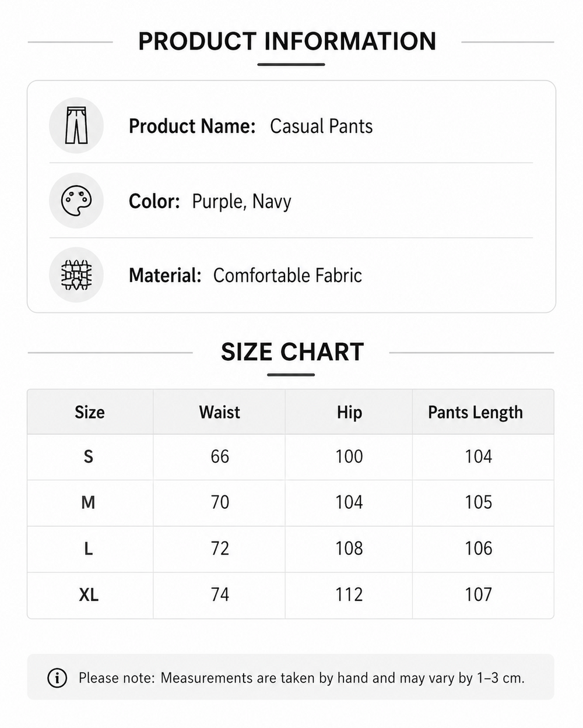Select the L size row label
The width and height of the screenshot is (583, 728).
(x=89, y=548)
